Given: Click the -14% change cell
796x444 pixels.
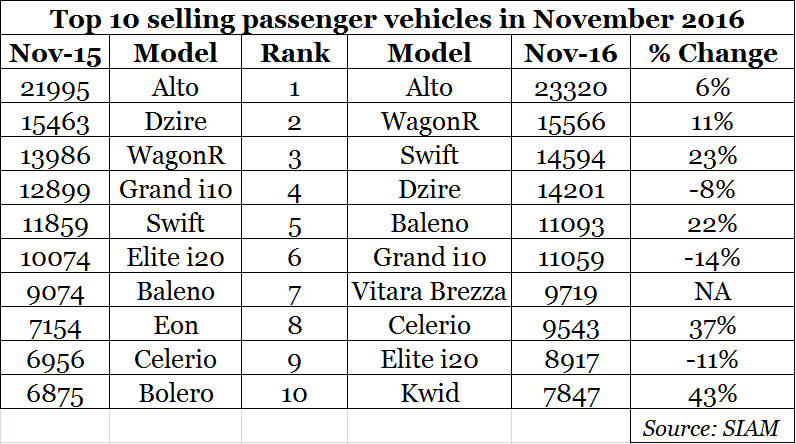Looking at the screenshot, I should 712,258.
